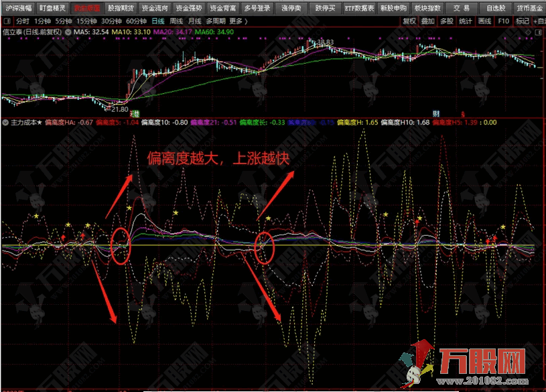The height and width of the screenshot is (392, 546).
Task: Switch to 5分钟 period
Action: coord(64,21)
